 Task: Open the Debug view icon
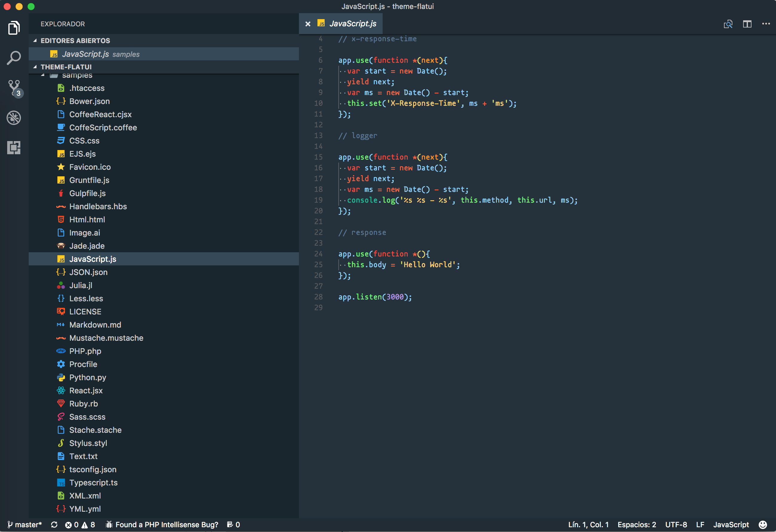point(14,117)
